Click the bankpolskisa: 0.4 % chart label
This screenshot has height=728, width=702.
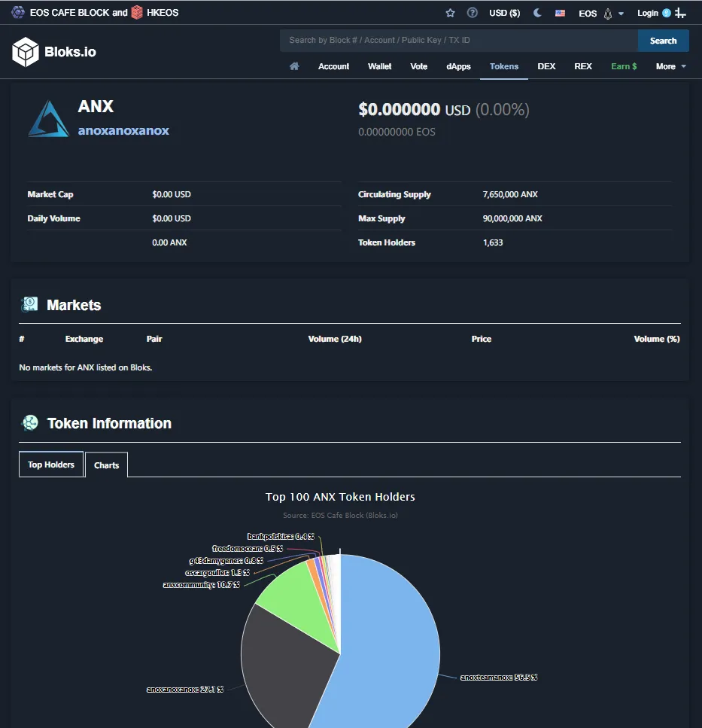coord(281,536)
